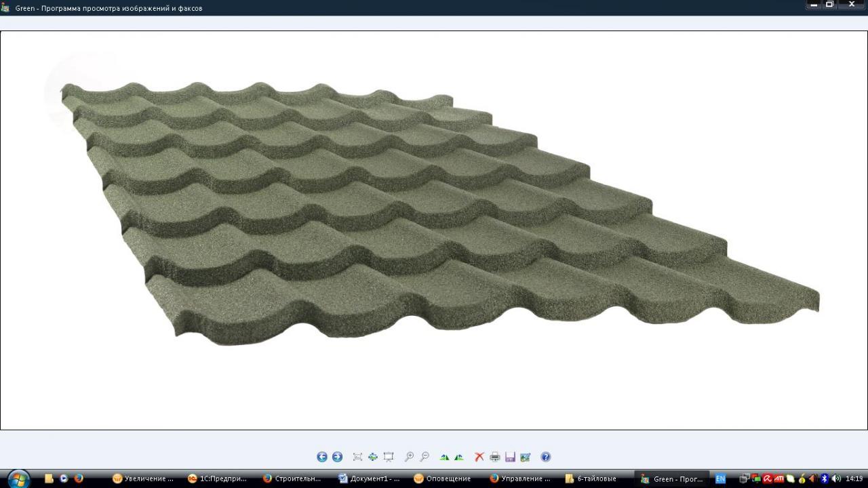This screenshot has width=868, height=488.
Task: Click the green roof tile image
Action: [434, 217]
